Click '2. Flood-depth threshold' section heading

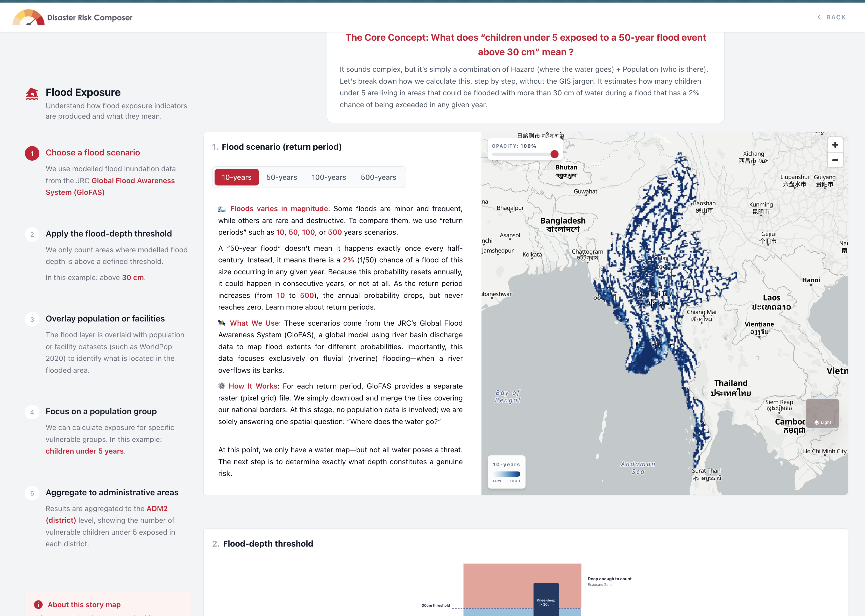click(x=263, y=543)
